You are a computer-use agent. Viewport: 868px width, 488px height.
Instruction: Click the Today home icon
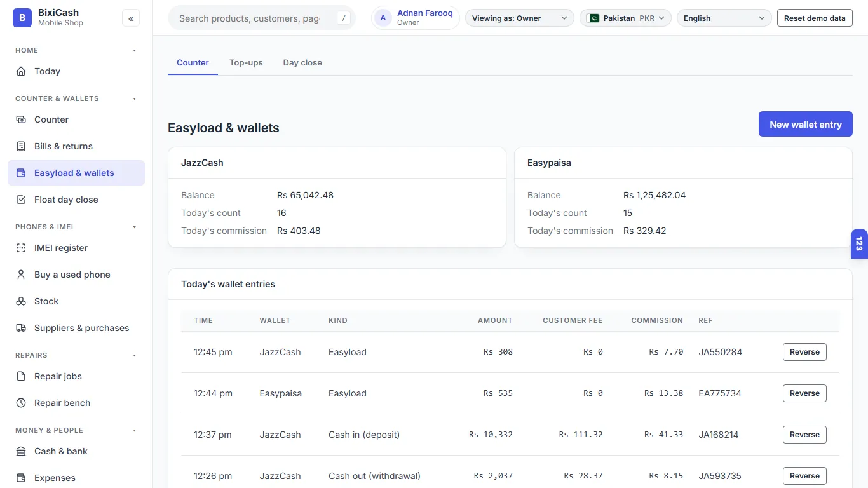(x=21, y=71)
